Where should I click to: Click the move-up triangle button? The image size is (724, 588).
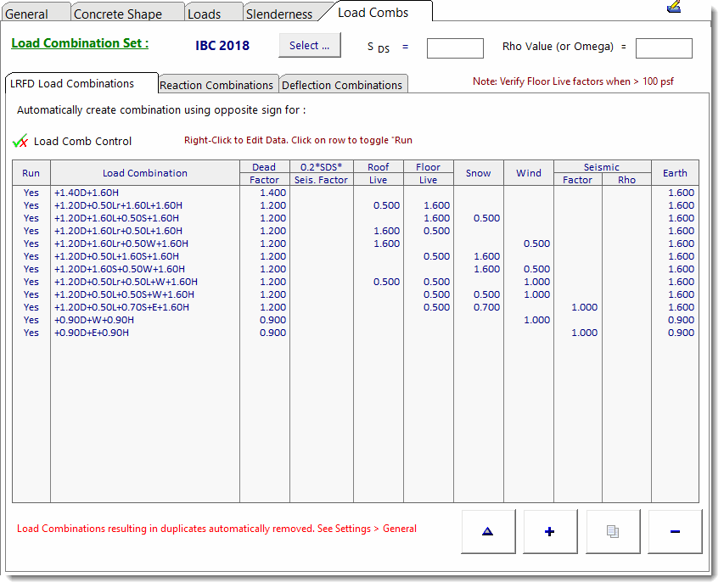click(487, 531)
